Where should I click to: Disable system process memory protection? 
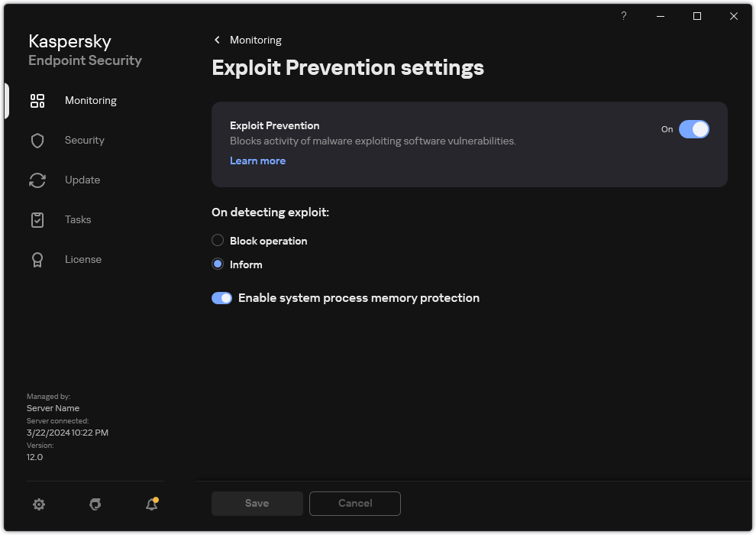point(221,297)
